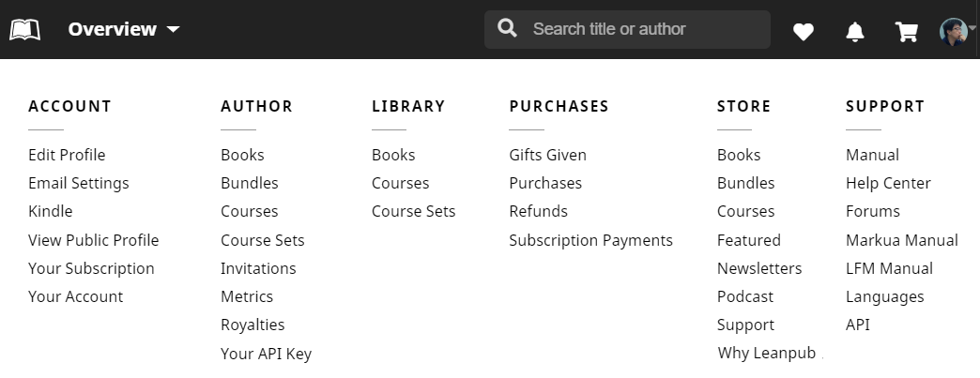Open Course Sets in Library
The image size is (980, 378).
413,211
